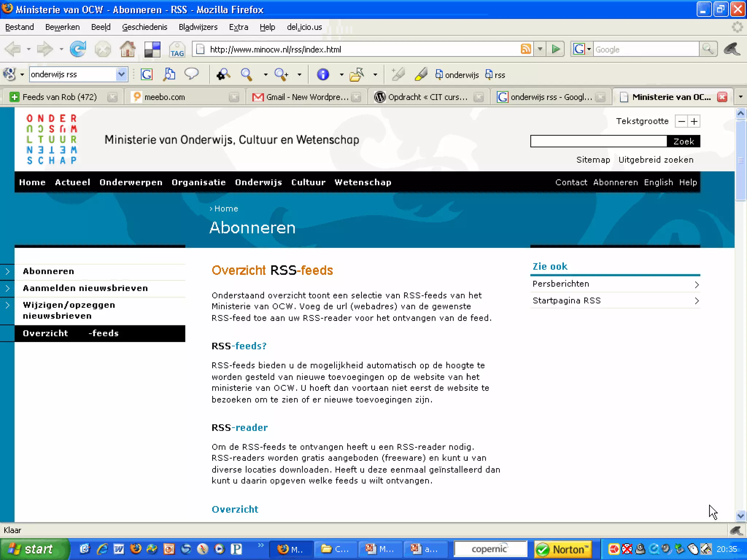The width and height of the screenshot is (747, 560).
Task: Click the del.icio.us TAG icon
Action: (177, 50)
